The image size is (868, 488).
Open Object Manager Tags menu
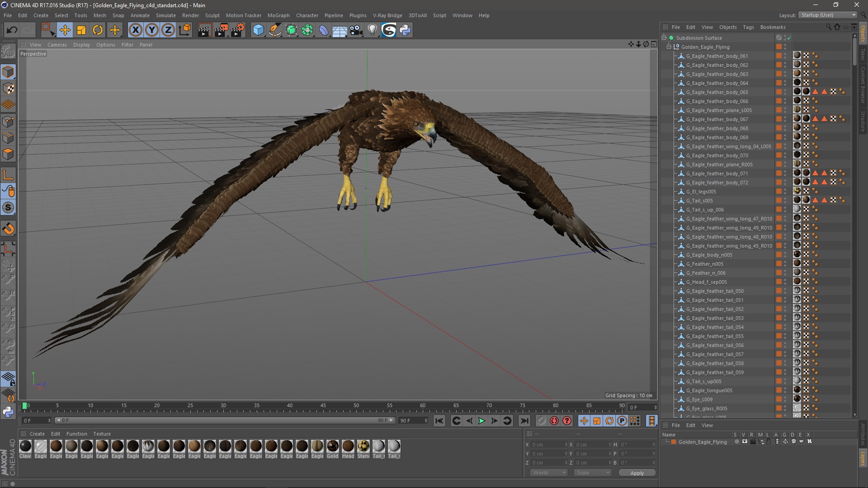tap(748, 27)
